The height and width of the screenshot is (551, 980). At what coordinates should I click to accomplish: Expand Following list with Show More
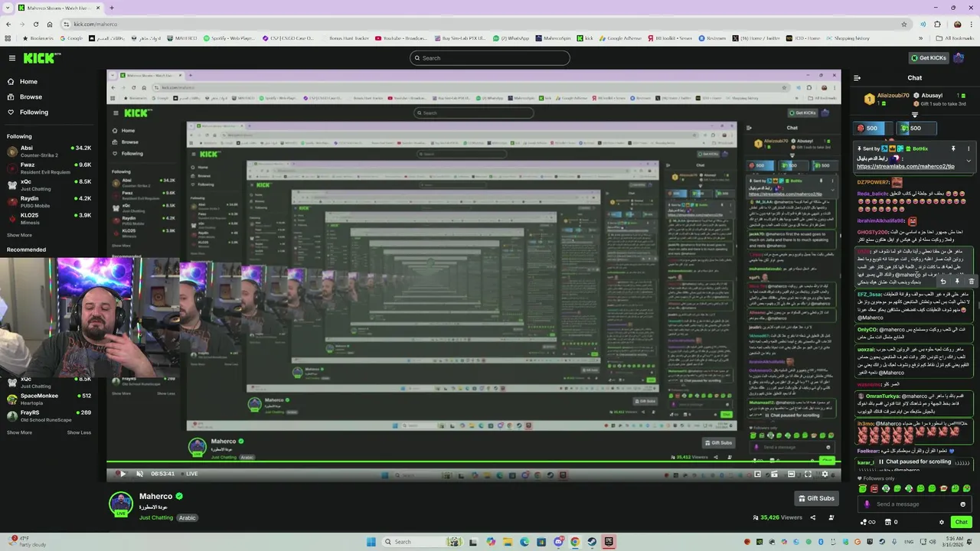19,235
